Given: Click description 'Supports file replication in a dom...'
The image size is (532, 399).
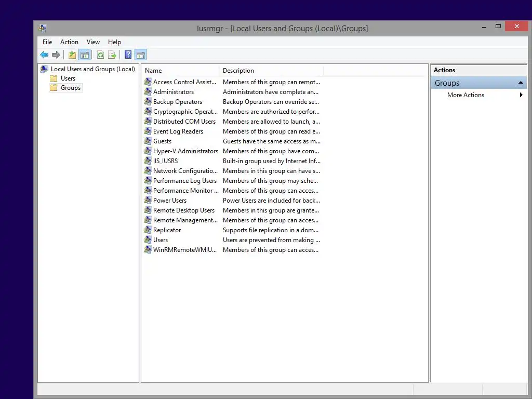Looking at the screenshot, I should [x=270, y=230].
